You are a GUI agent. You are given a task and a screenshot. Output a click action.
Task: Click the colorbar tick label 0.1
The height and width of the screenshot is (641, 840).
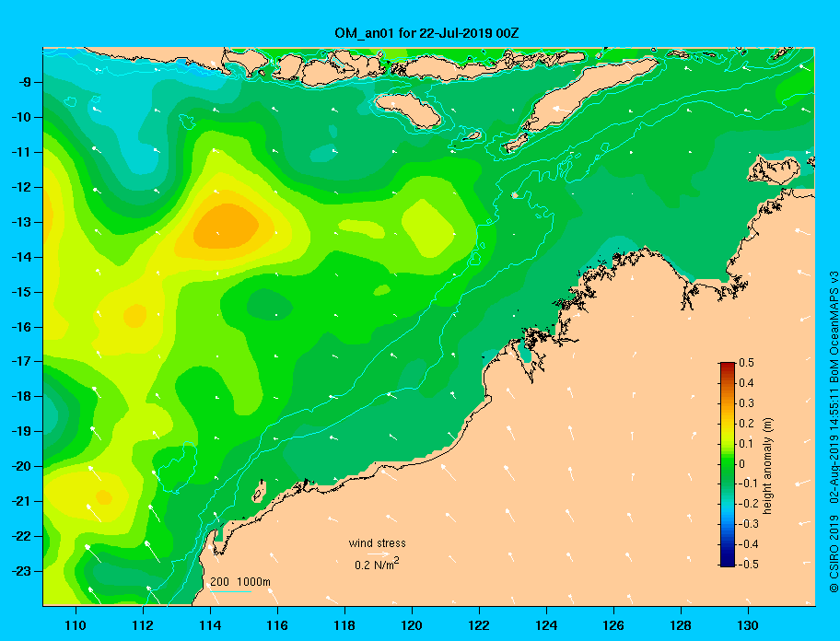coord(746,443)
